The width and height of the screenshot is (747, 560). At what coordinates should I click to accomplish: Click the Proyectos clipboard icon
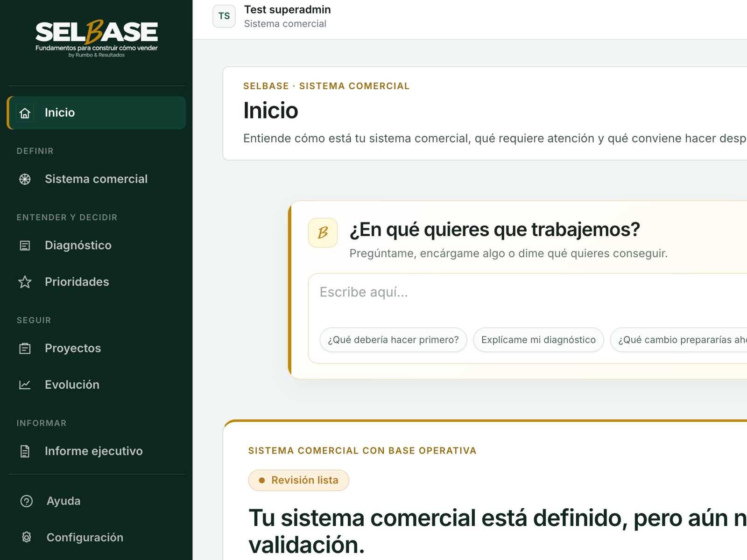point(25,348)
